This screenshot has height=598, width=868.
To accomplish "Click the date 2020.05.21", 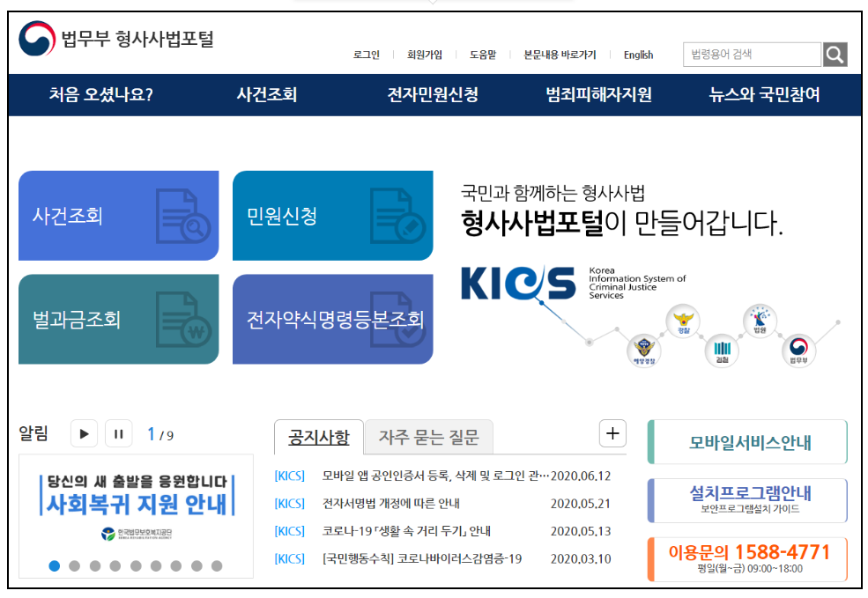I will 581,504.
